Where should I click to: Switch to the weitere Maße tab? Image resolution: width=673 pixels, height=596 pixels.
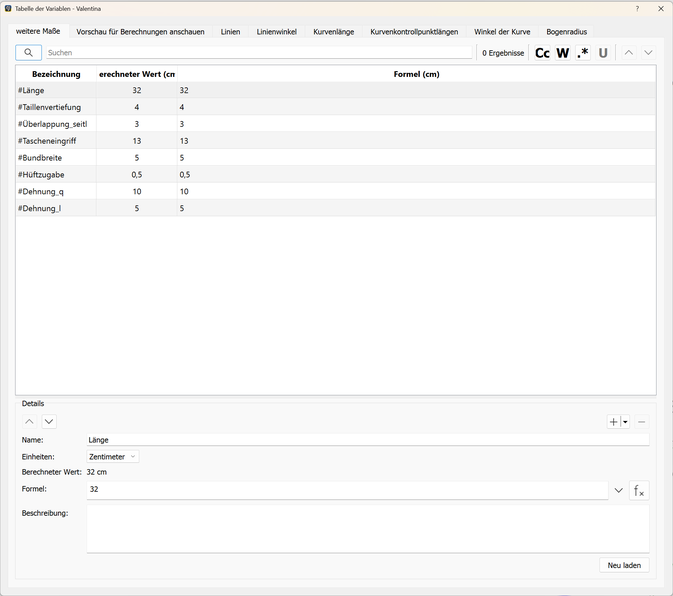tap(38, 31)
